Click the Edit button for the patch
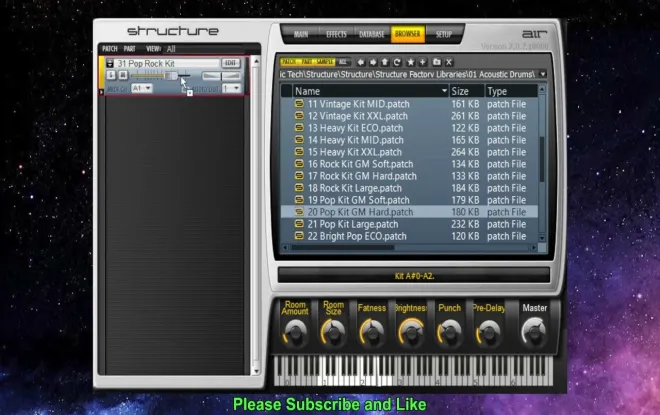This screenshot has width=660, height=415. pos(230,63)
